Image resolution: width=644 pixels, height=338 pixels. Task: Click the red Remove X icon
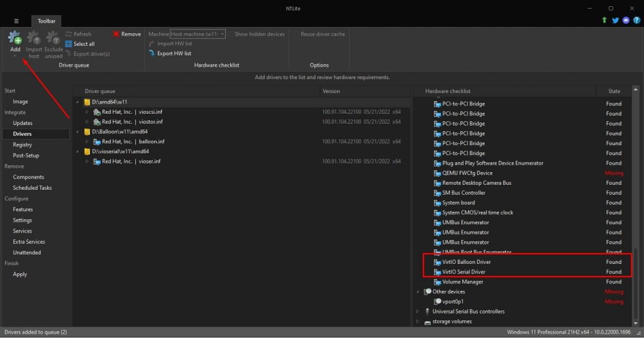117,34
